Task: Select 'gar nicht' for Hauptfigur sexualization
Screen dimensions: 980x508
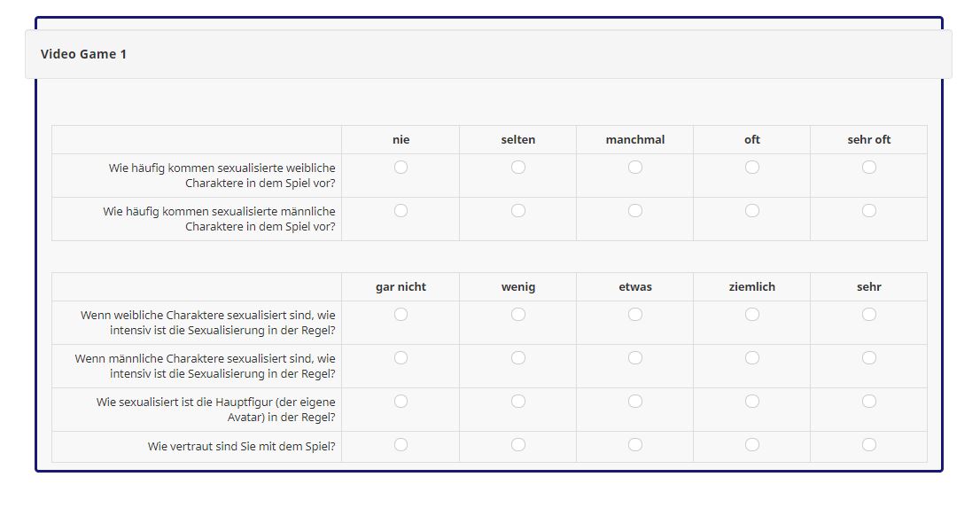Action: (401, 401)
